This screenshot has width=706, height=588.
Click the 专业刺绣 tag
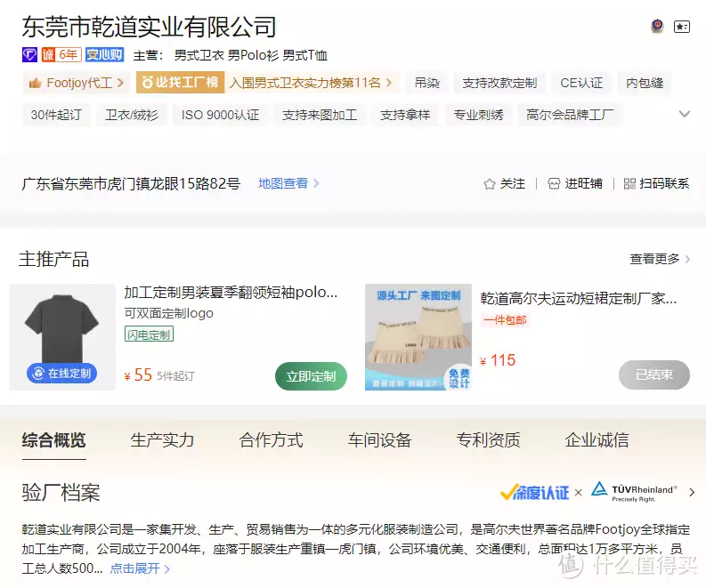[478, 115]
